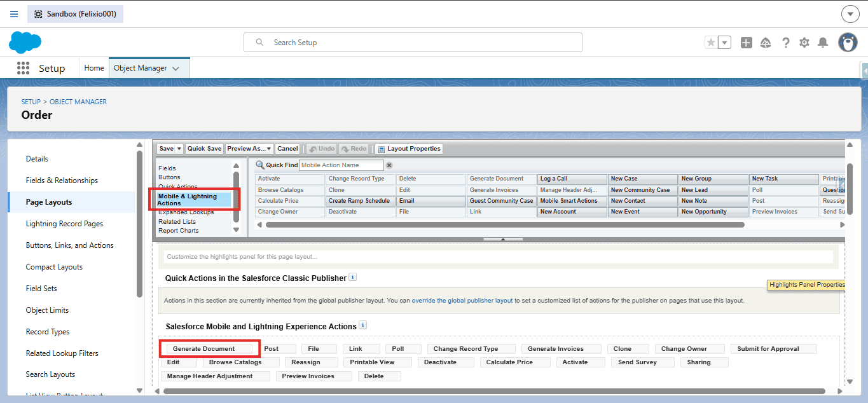Click the Trailhead guidance icon
868x403 pixels.
766,43
